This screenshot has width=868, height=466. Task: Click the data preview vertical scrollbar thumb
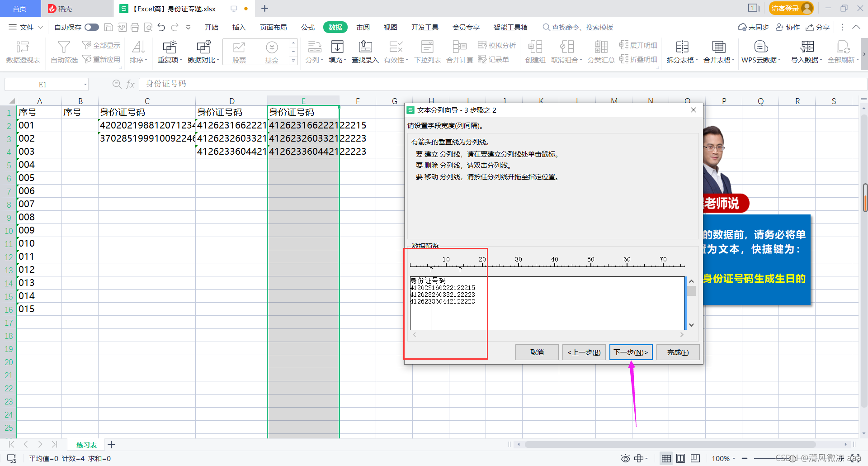pyautogui.click(x=691, y=291)
